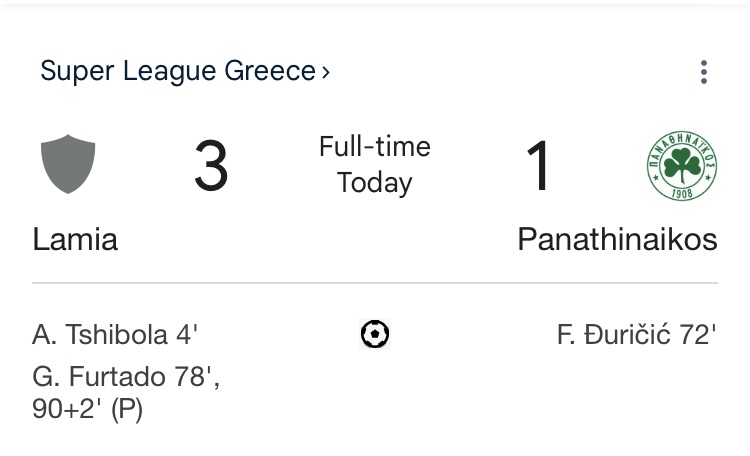Click the soccer ball goals icon
Viewport: 750px width, 456px height.
pos(375,334)
